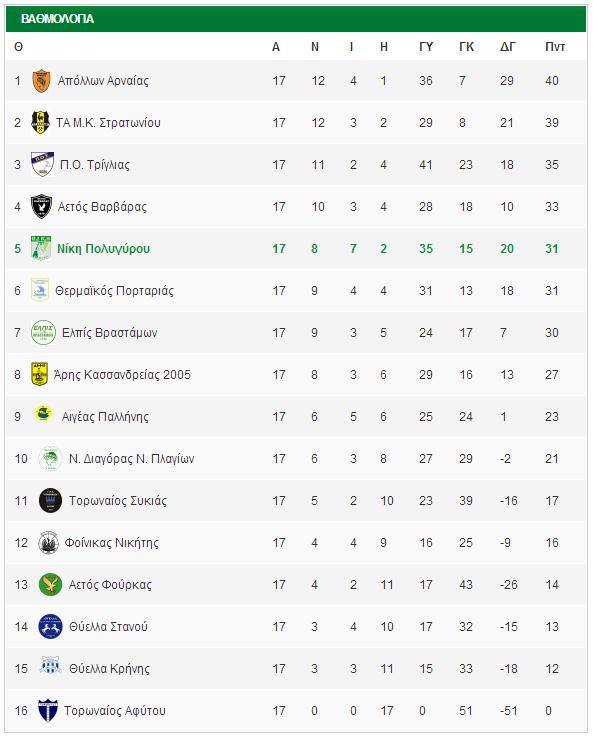Viewport: 593px width, 739px height.
Task: Click the ΒΑΘΜΟΛΟΓΙΑ header title
Action: [x=57, y=19]
